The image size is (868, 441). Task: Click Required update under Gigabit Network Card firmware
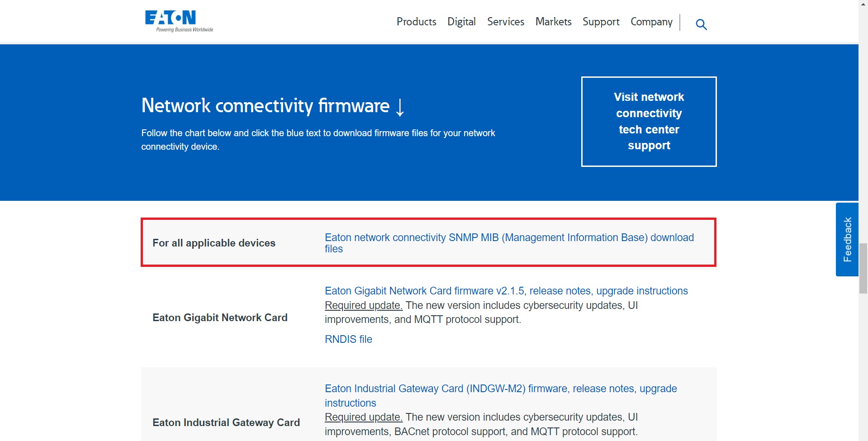[363, 306]
